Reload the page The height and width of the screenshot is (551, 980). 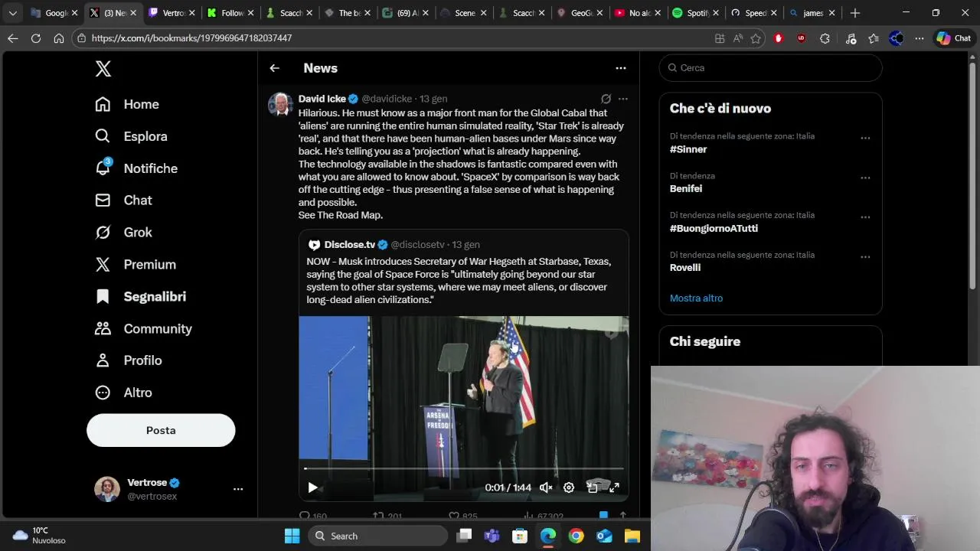tap(36, 38)
